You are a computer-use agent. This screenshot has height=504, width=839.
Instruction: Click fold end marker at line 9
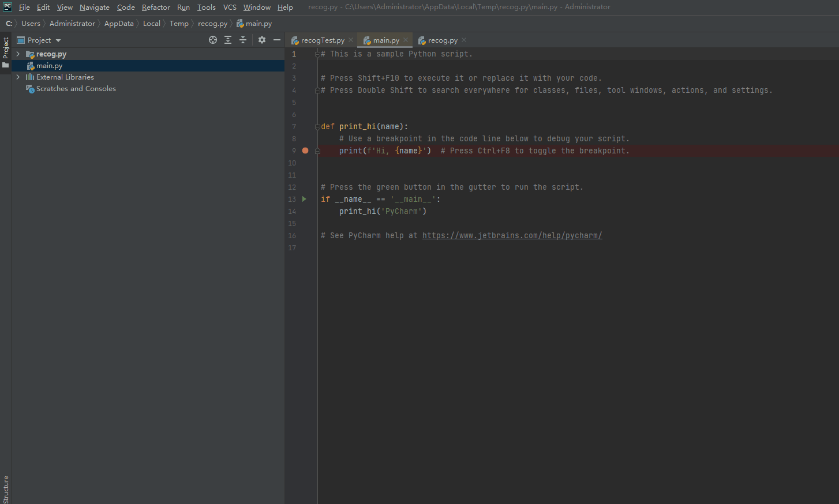pyautogui.click(x=317, y=151)
